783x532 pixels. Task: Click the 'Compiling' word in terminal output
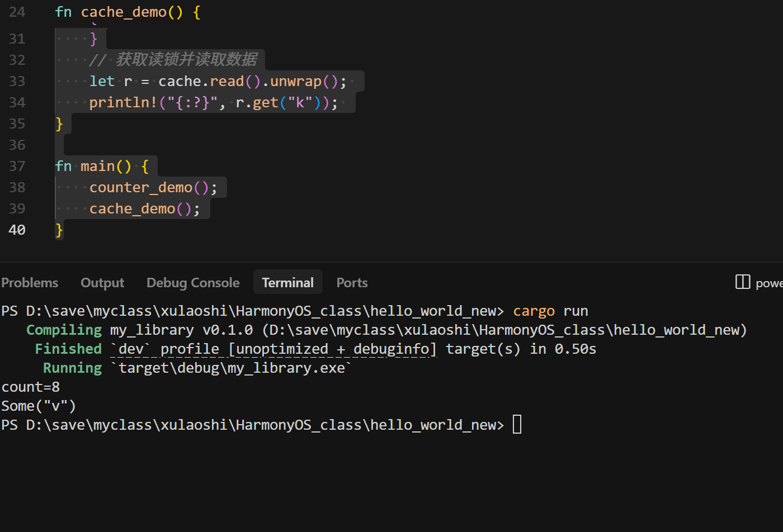(x=64, y=330)
